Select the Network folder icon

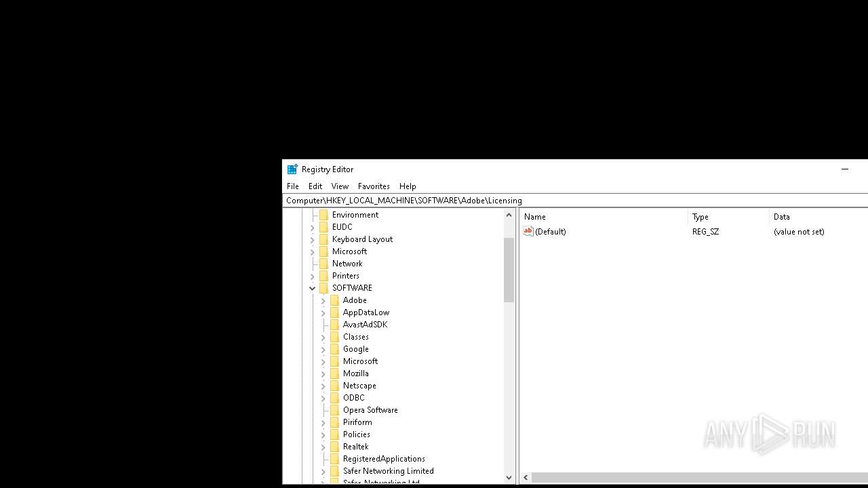point(323,264)
